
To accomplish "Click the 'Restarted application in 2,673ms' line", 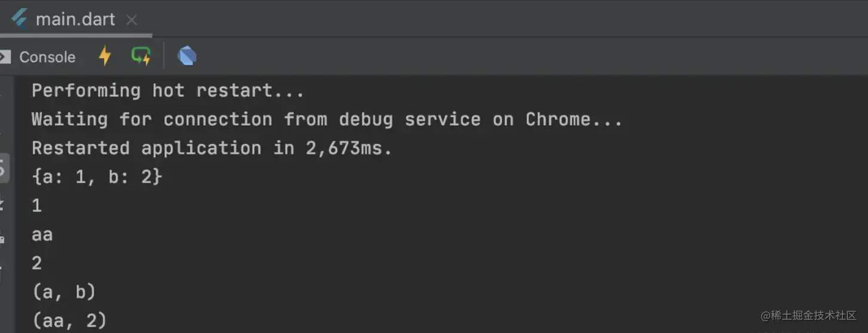I will coord(212,148).
